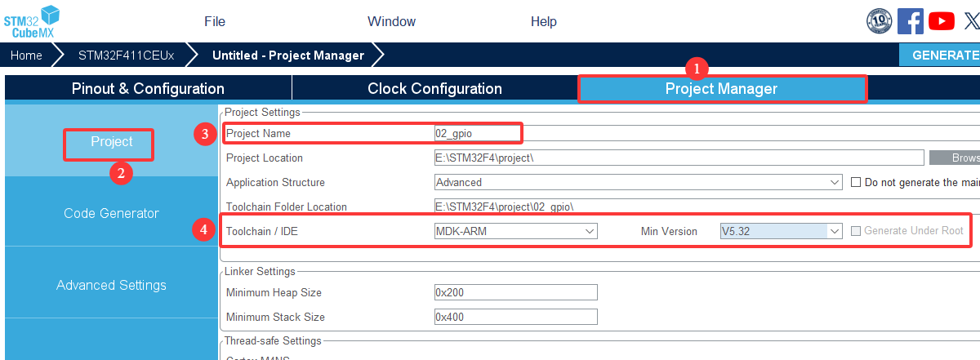The height and width of the screenshot is (360, 980).
Task: Open the X (Twitter) icon link
Action: tap(971, 21)
